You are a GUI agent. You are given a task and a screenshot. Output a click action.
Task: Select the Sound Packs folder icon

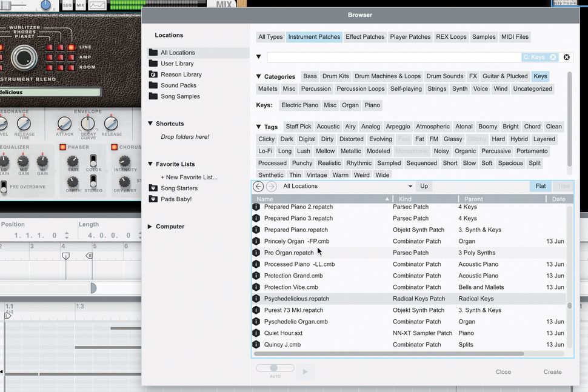154,85
